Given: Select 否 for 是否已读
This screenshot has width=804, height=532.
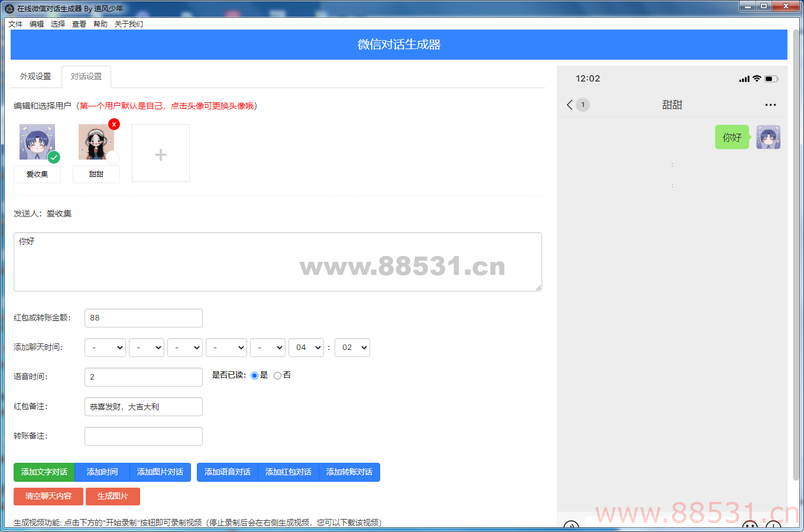Looking at the screenshot, I should (277, 375).
